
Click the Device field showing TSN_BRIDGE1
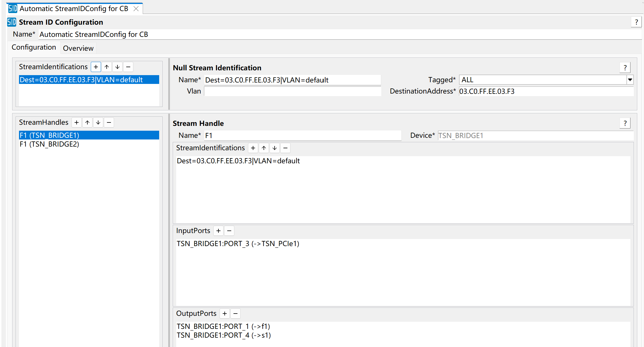tap(535, 136)
